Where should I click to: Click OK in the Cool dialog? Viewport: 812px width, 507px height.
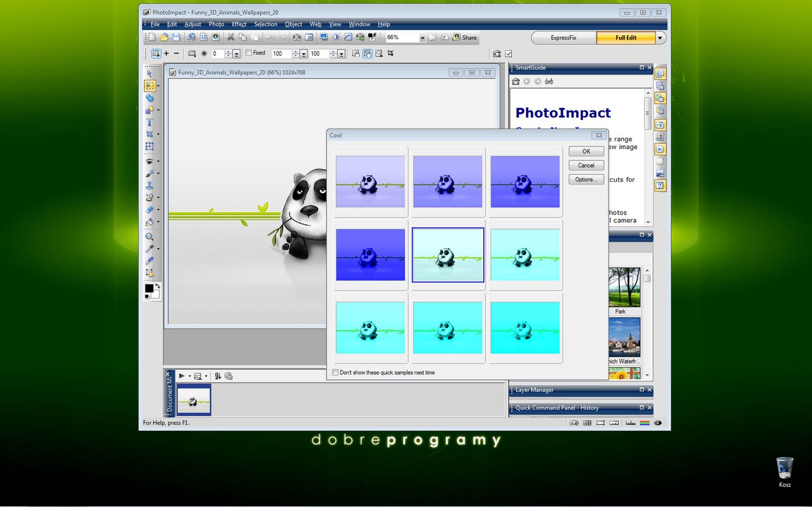(x=586, y=151)
